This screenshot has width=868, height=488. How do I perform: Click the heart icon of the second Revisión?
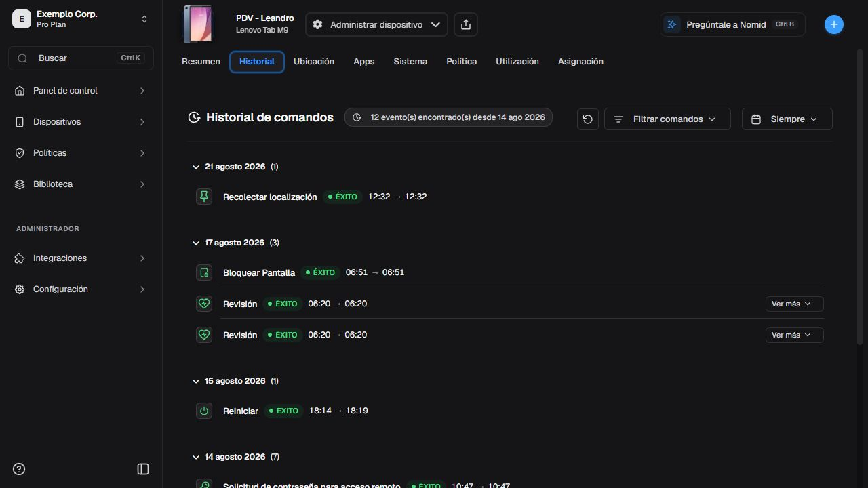point(204,335)
